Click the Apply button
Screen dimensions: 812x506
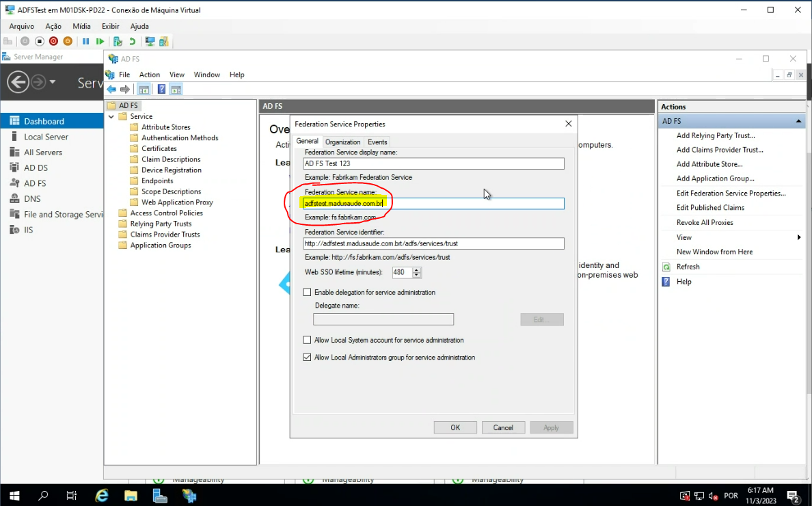point(551,427)
